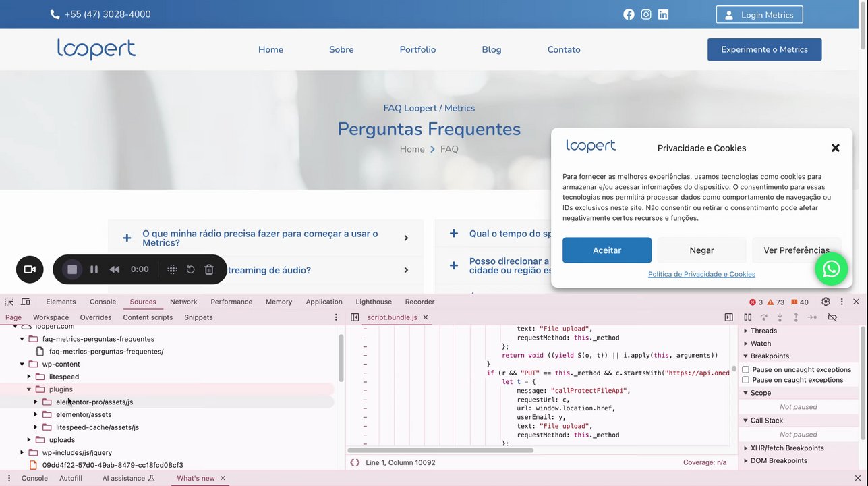This screenshot has width=868, height=486.
Task: Open the red error count indicator
Action: pyautogui.click(x=756, y=302)
